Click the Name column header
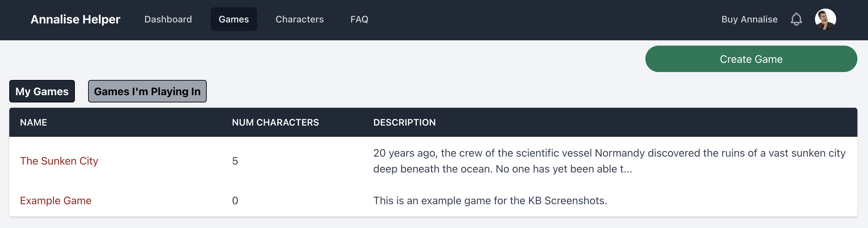The width and height of the screenshot is (868, 228). [x=33, y=122]
